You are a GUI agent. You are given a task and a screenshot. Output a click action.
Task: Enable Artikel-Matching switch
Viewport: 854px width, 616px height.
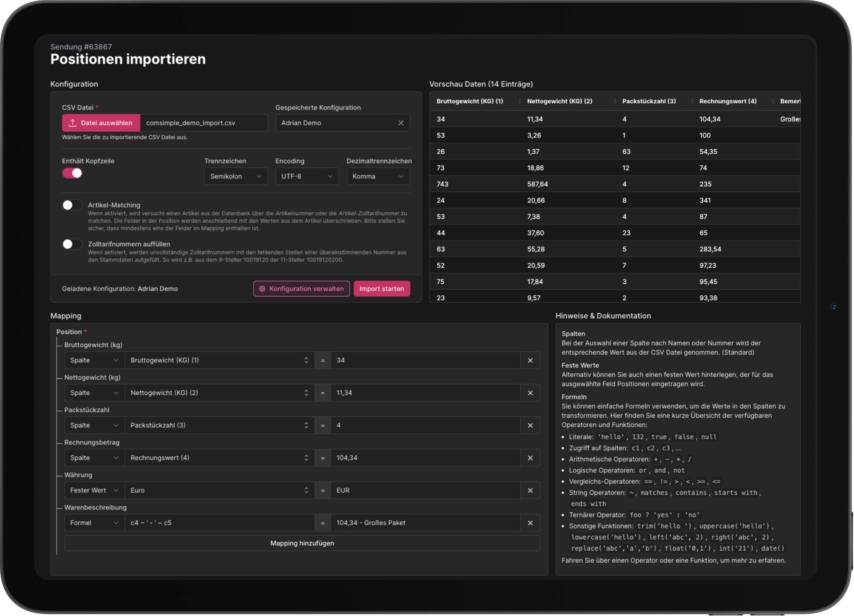point(72,205)
